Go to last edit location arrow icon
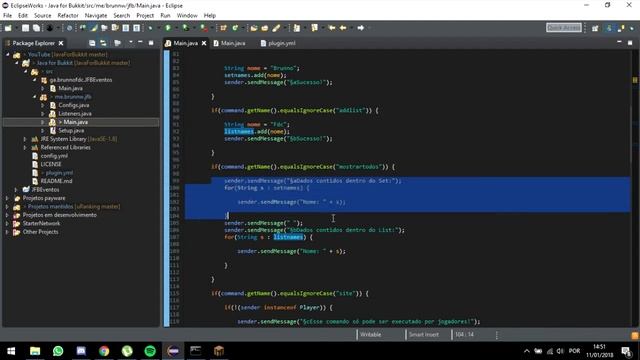 tap(332, 28)
